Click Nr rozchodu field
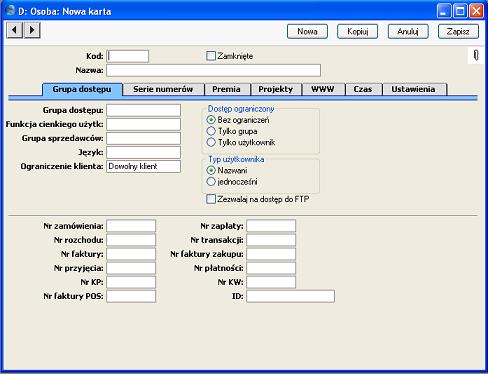488x374 pixels. tap(131, 240)
